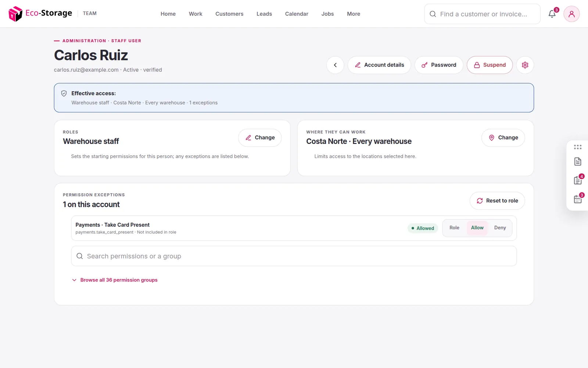588x368 pixels.
Task: Set Take Card Present to Allow
Action: click(477, 228)
